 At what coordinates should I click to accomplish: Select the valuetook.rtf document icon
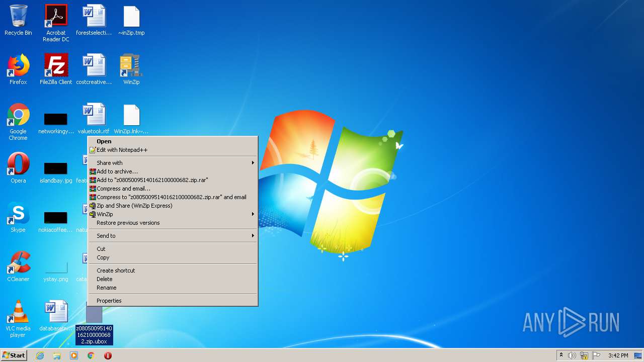coord(94,119)
